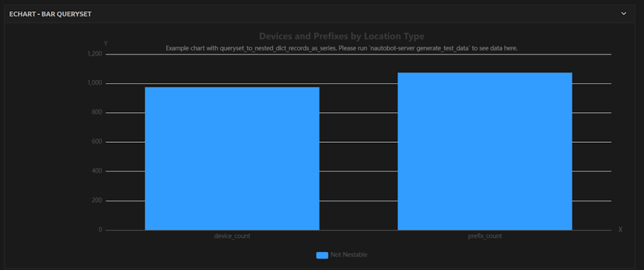Click the 0 y-axis tick label
Image resolution: width=644 pixels, height=270 pixels.
point(100,230)
